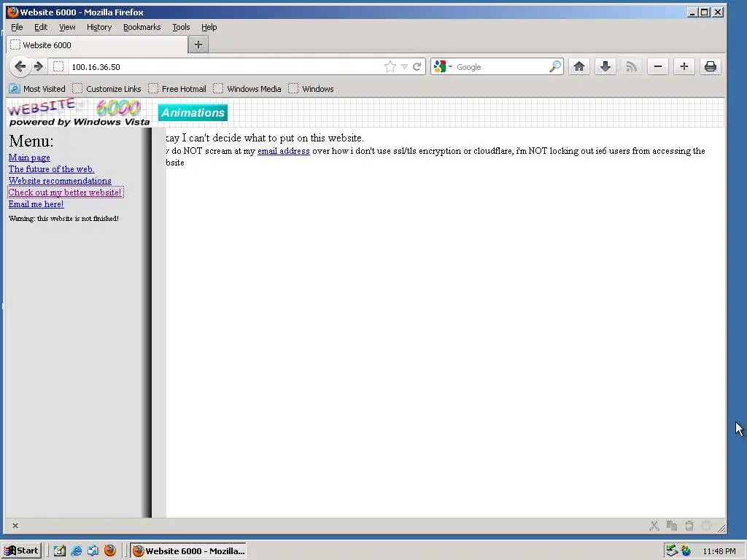747x560 pixels.
Task: Click the Website 6000 logo image
Action: 79,113
